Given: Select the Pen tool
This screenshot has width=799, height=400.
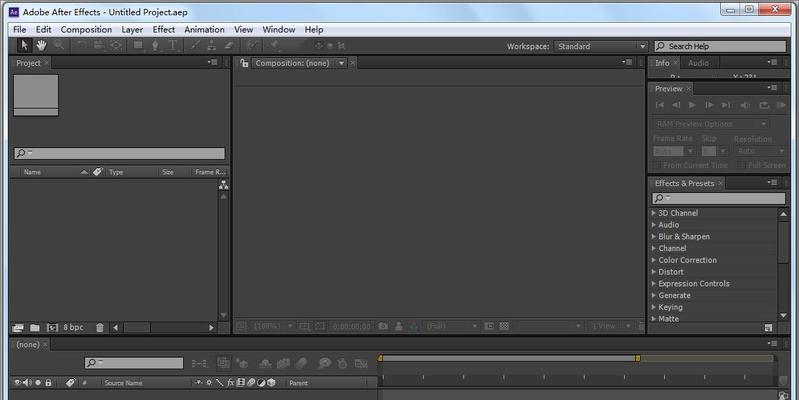Looking at the screenshot, I should (x=155, y=45).
